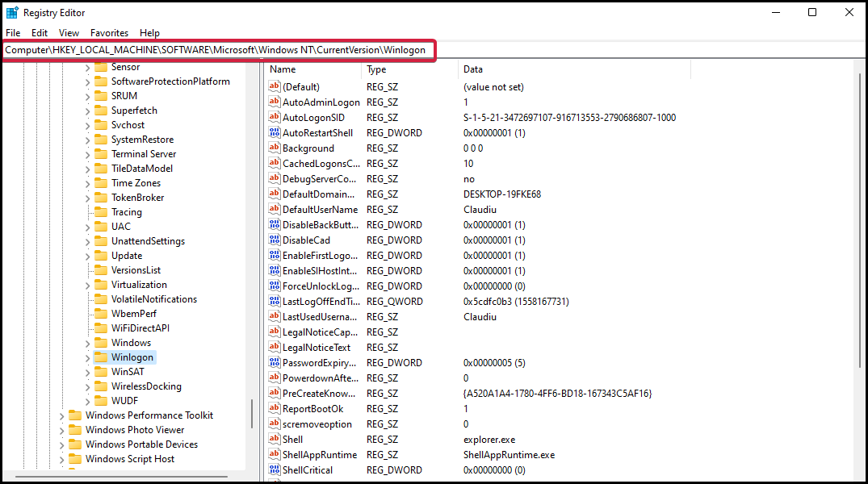868x484 pixels.
Task: Click the Registry Editor app icon in title bar
Action: (x=12, y=12)
